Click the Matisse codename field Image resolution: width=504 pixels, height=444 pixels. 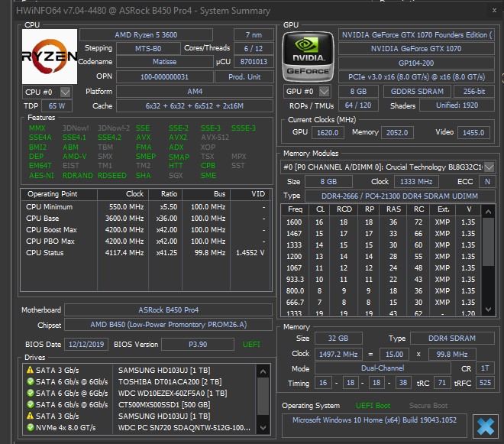165,61
